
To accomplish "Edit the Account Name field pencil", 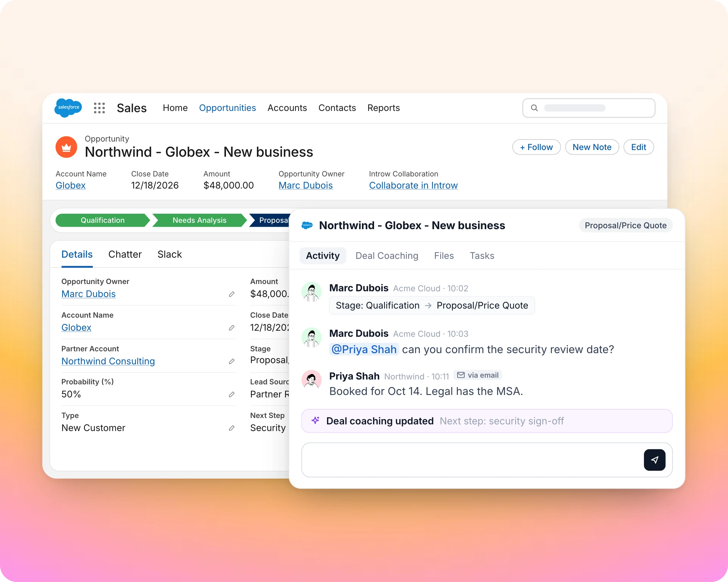I will coord(232,328).
